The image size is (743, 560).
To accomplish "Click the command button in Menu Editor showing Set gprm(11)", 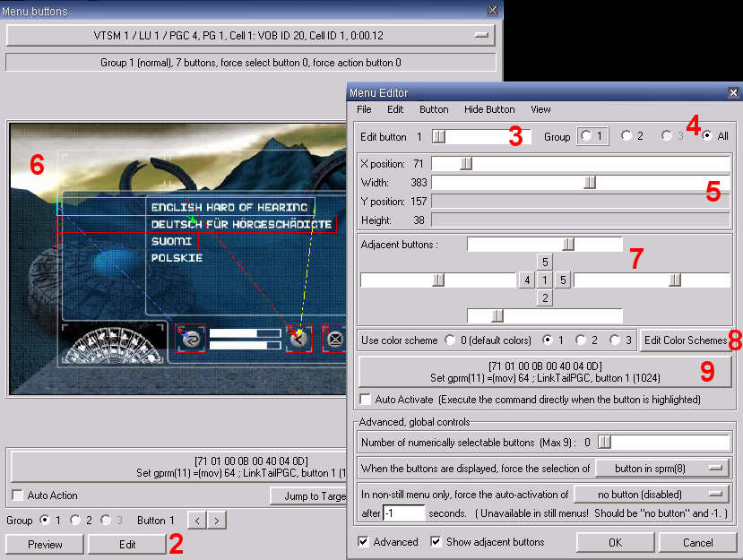I will click(x=545, y=372).
